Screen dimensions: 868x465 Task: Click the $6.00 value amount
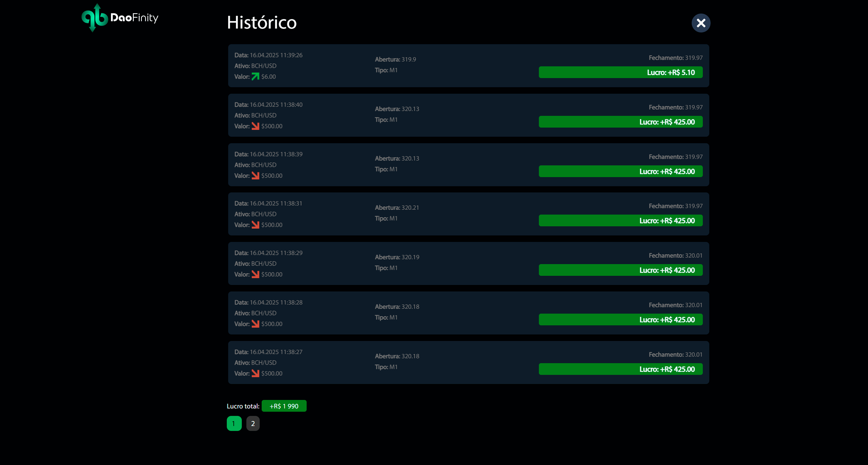point(269,77)
